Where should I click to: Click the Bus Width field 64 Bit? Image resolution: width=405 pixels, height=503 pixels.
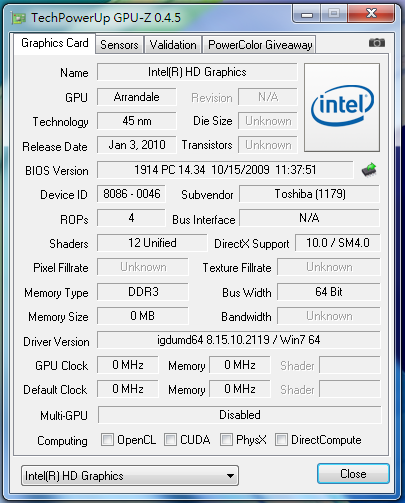point(329,292)
